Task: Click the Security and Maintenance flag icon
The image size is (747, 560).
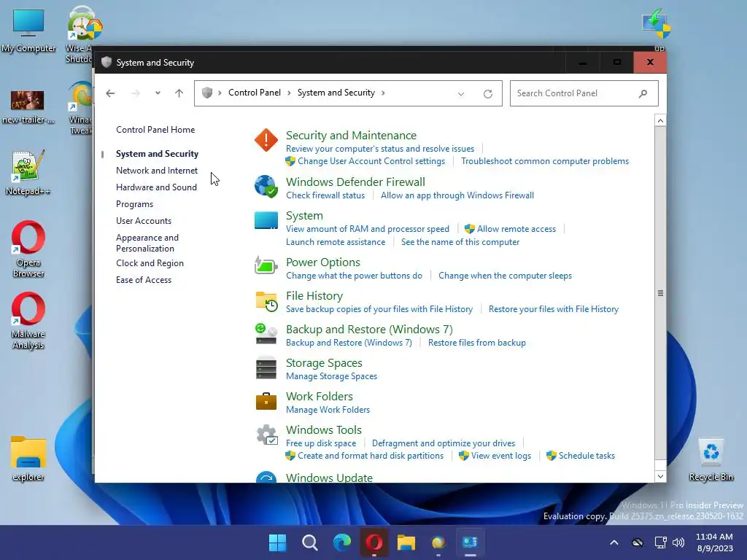Action: 266,140
